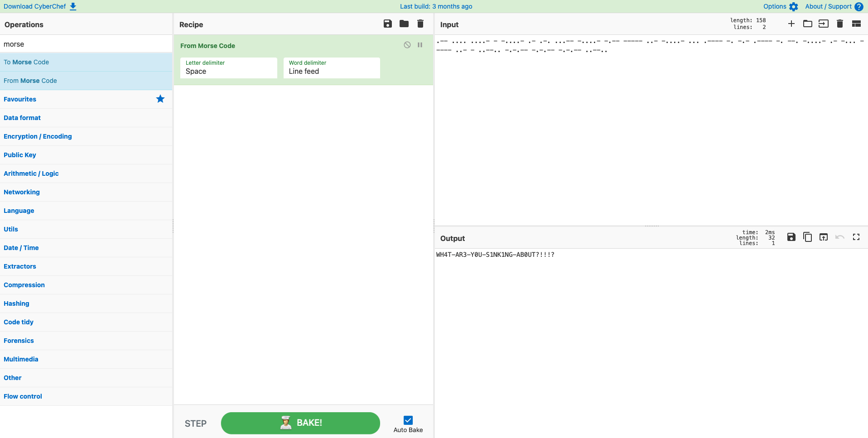Open the Options settings
868x438 pixels.
(780, 6)
